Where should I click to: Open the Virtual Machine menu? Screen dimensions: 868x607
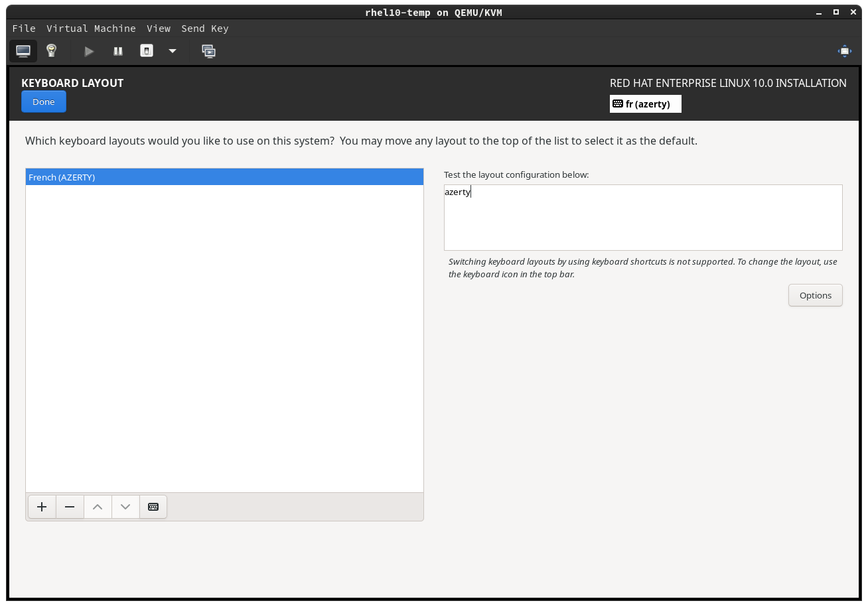pos(91,29)
